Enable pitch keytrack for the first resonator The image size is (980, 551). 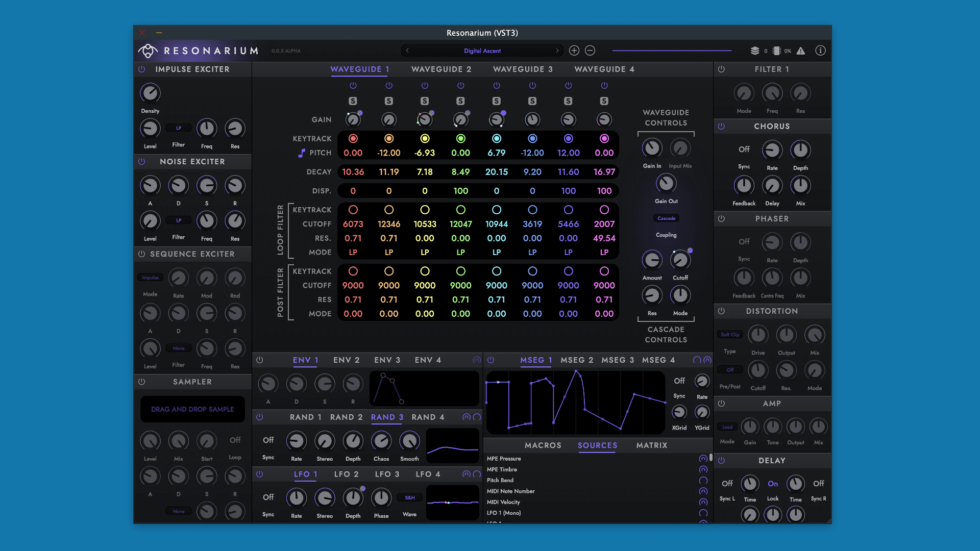click(x=353, y=139)
